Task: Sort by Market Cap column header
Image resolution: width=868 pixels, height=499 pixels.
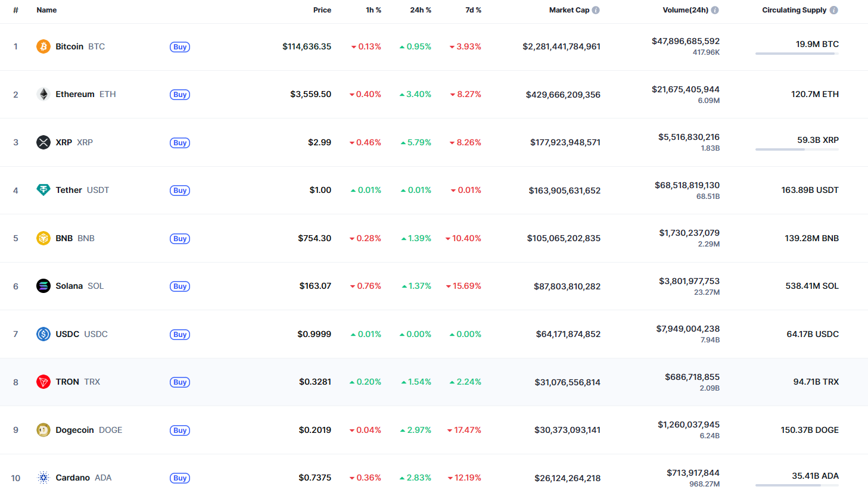Action: pyautogui.click(x=569, y=10)
